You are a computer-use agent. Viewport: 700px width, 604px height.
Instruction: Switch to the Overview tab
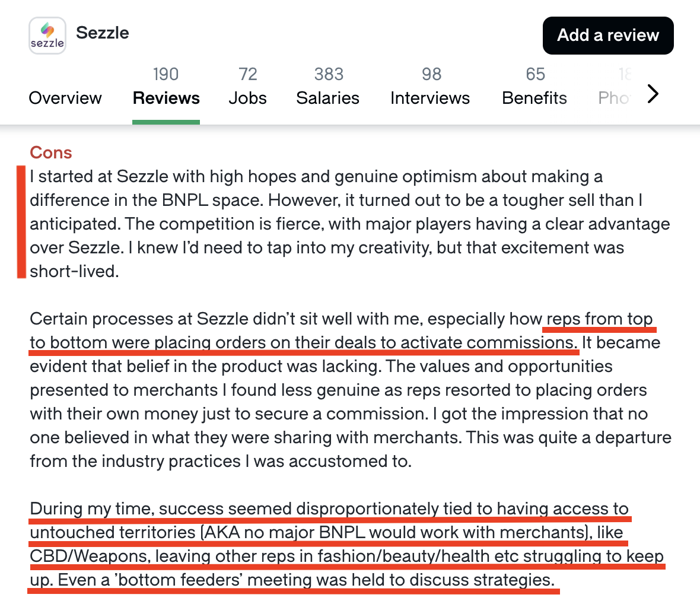pyautogui.click(x=65, y=98)
